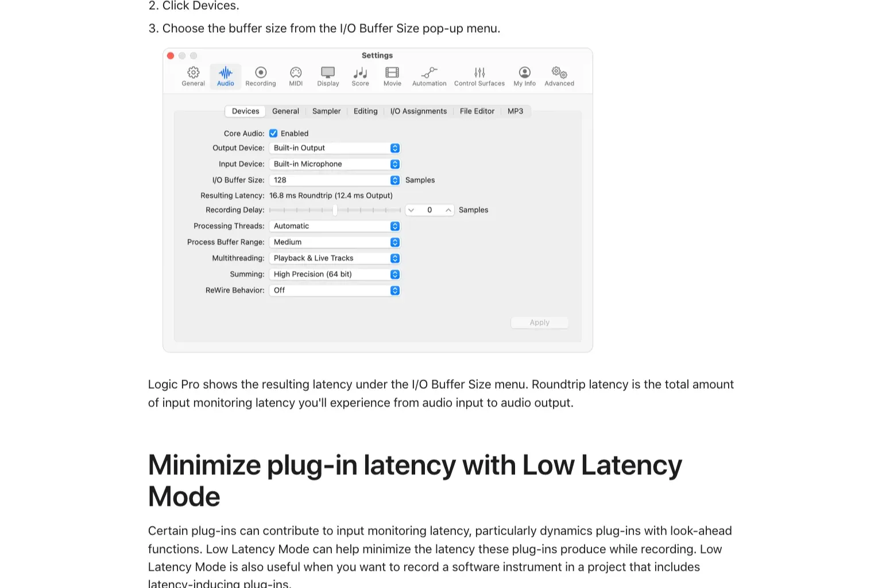Click the Settings window title
Image resolution: width=882 pixels, height=588 pixels.
(377, 56)
